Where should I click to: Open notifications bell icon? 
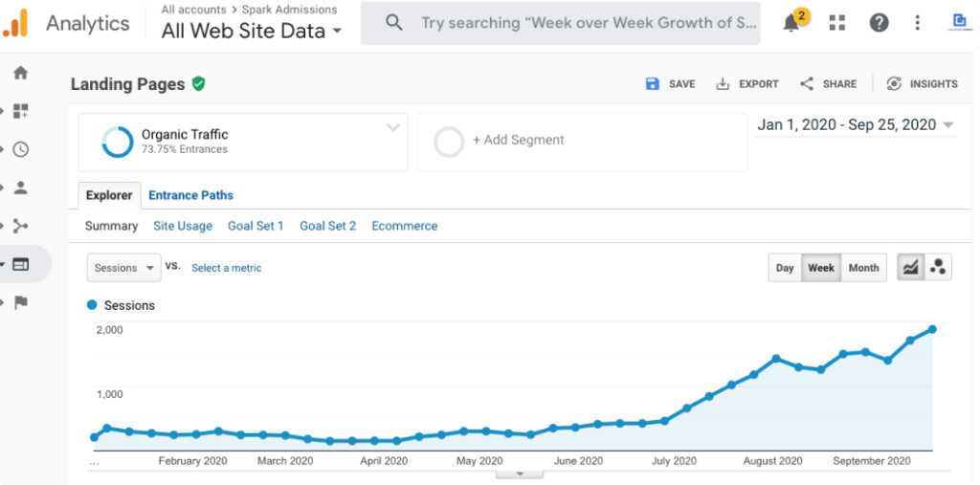(x=791, y=23)
